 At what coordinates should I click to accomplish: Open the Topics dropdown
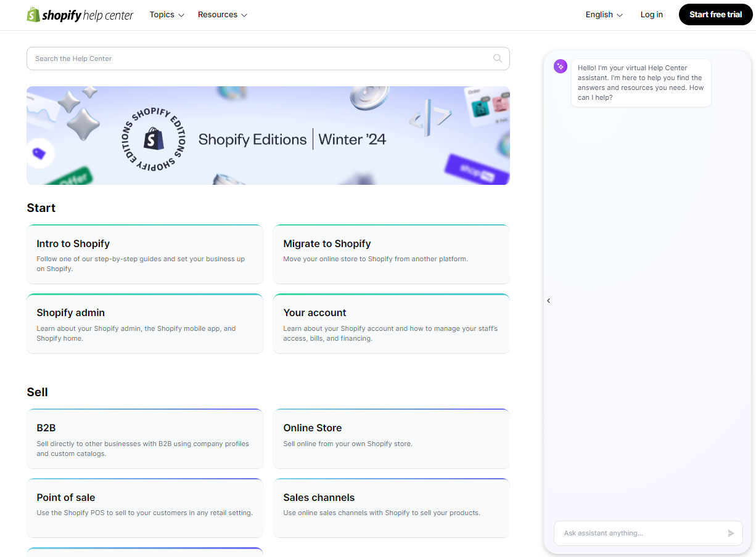(166, 14)
